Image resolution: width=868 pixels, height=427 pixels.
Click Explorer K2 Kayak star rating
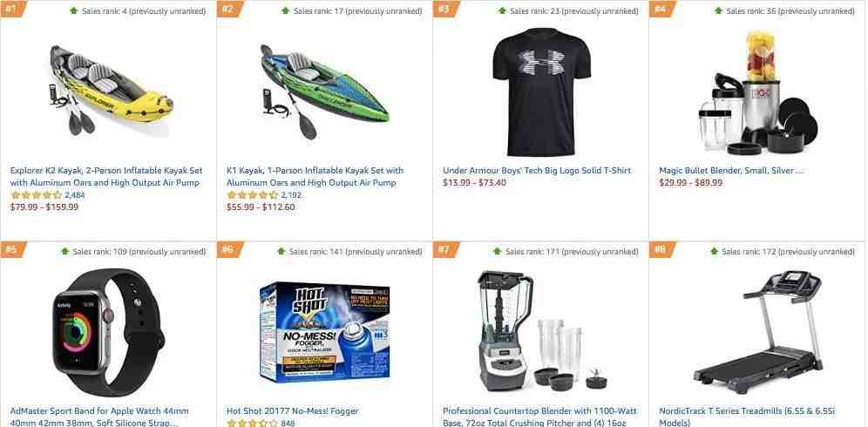coord(36,195)
